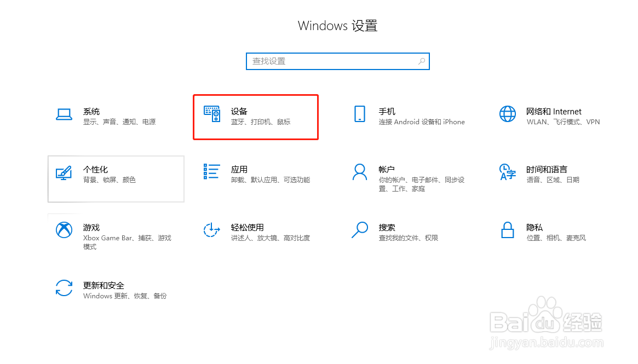
Task: Click the 游戏 title
Action: tap(91, 228)
